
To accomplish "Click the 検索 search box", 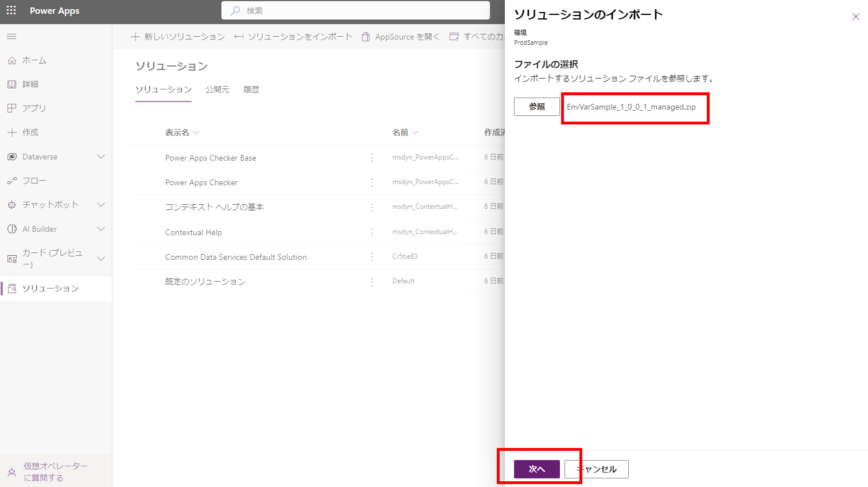I will tap(356, 10).
